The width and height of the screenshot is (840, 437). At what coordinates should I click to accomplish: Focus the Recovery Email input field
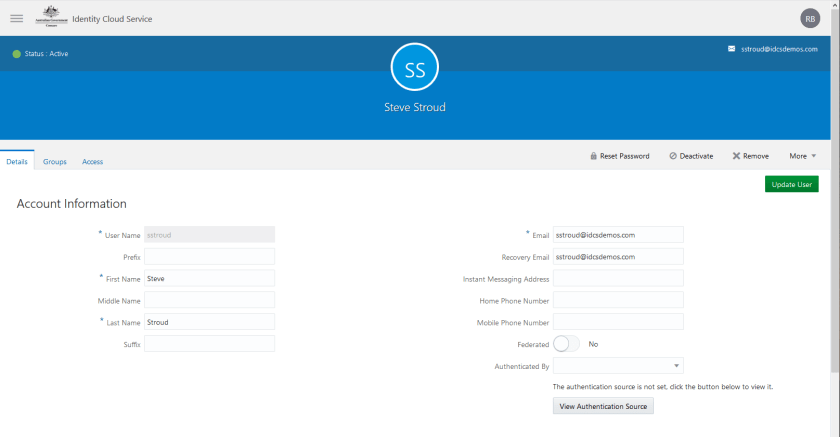click(x=618, y=257)
